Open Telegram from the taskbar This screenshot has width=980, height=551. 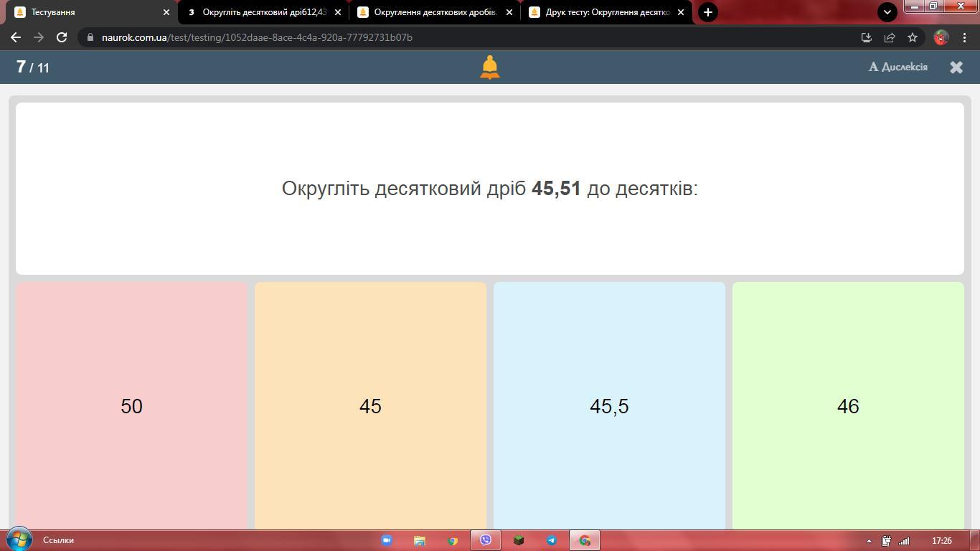click(552, 540)
